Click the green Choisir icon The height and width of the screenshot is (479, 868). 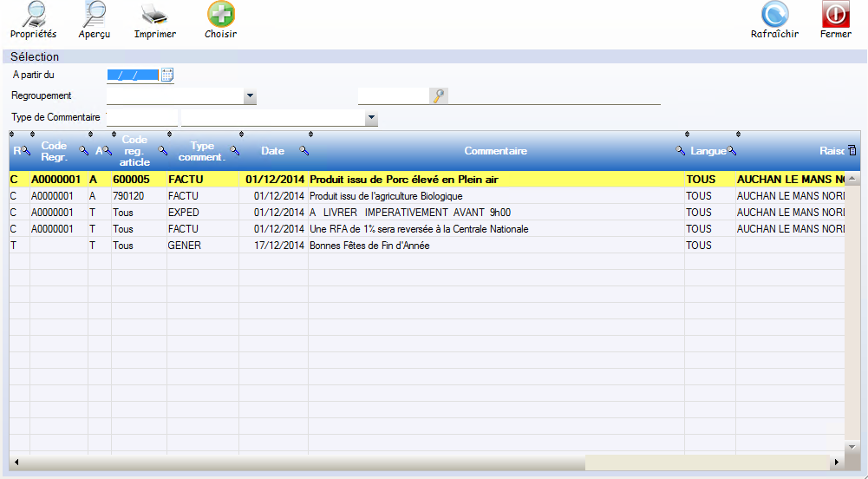coord(220,15)
